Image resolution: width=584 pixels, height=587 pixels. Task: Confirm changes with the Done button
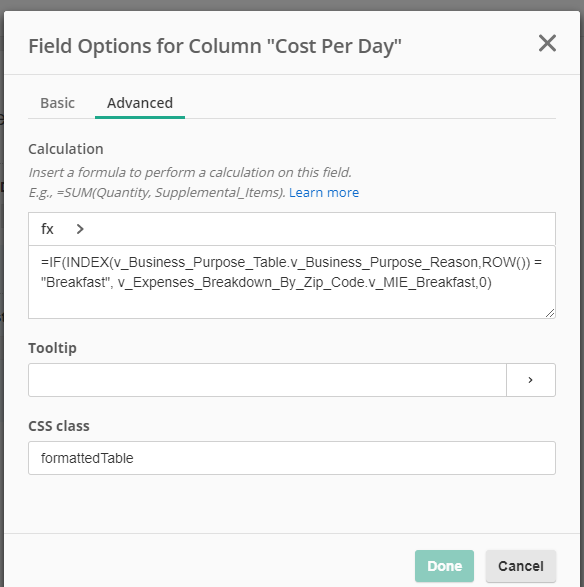444,566
